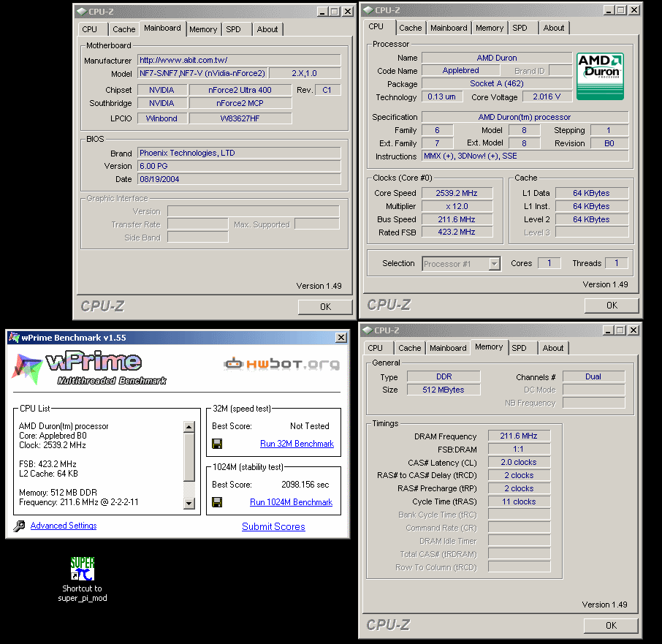Open About tab in Mainboard window

pos(267,29)
